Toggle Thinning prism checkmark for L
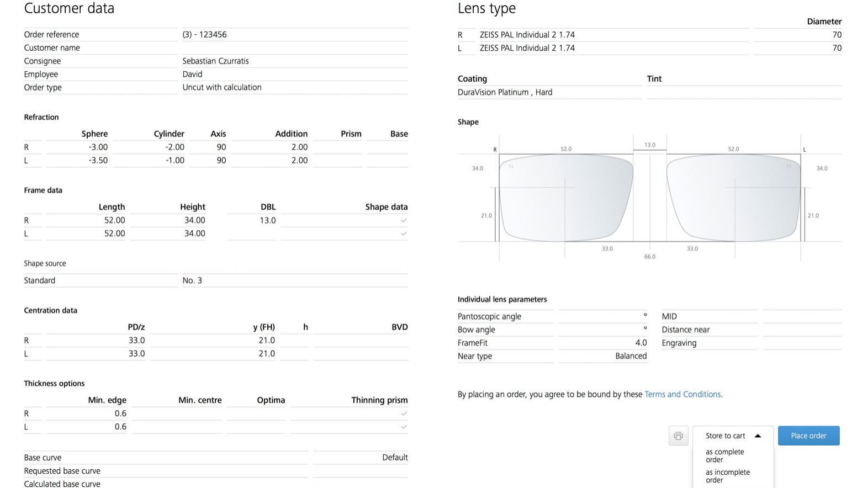The height and width of the screenshot is (488, 868). pyautogui.click(x=404, y=427)
